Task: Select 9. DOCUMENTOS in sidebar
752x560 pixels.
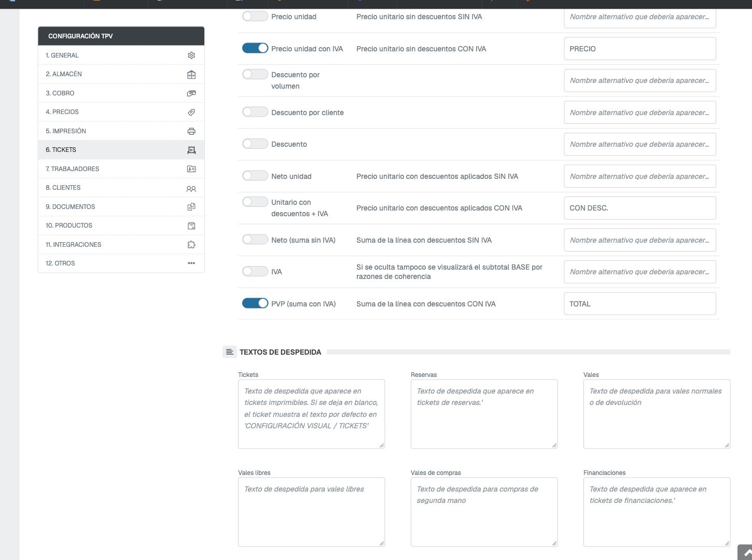Action: [121, 207]
